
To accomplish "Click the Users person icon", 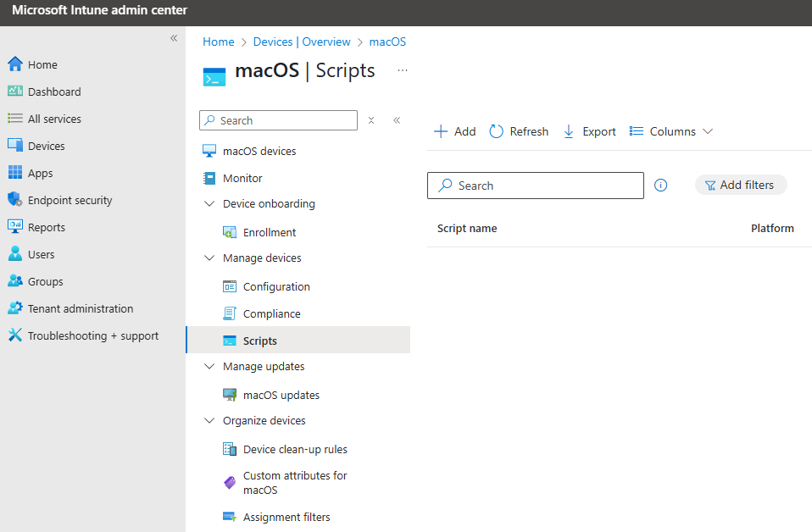I will point(15,253).
